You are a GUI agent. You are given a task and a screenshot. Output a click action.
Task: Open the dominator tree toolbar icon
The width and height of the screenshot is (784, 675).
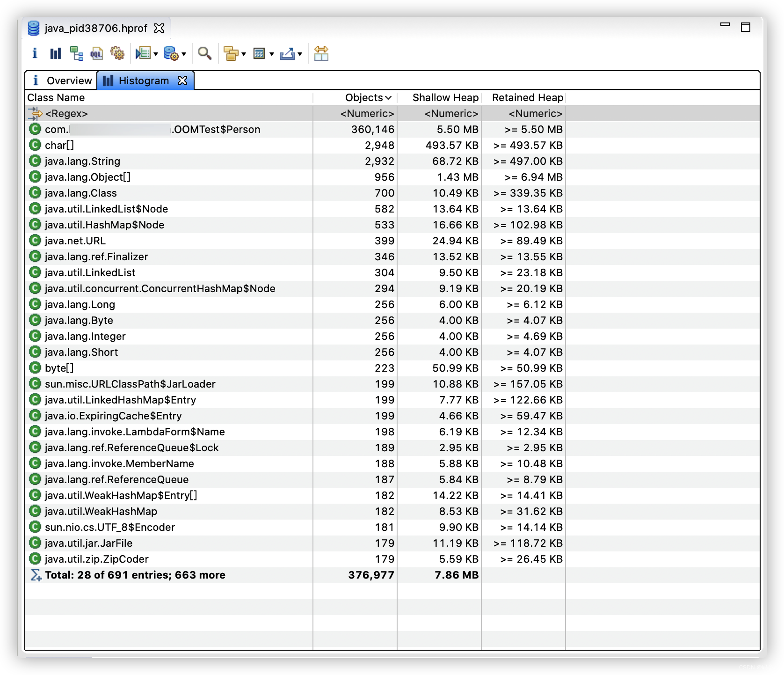(76, 53)
